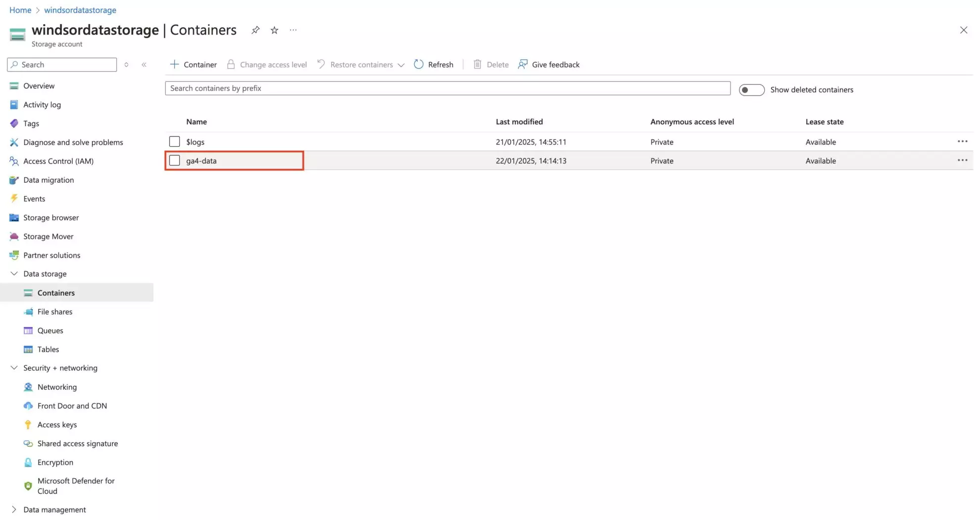Sort by Lease state column
Viewport: 980px width, 520px height.
click(x=824, y=122)
